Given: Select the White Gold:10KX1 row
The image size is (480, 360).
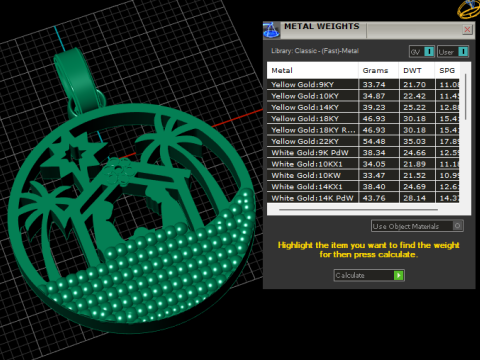Looking at the screenshot, I should click(363, 164).
